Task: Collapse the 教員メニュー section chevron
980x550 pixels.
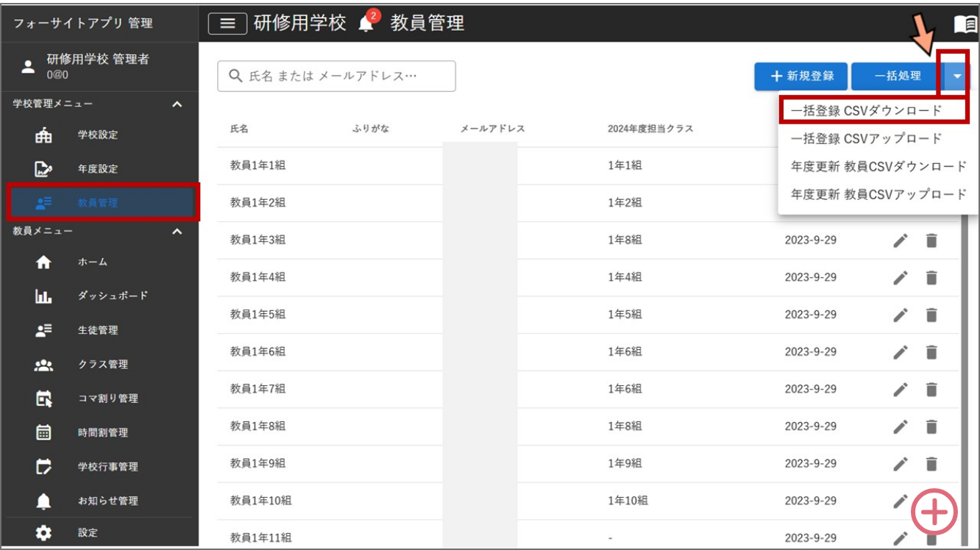Action: click(x=177, y=232)
